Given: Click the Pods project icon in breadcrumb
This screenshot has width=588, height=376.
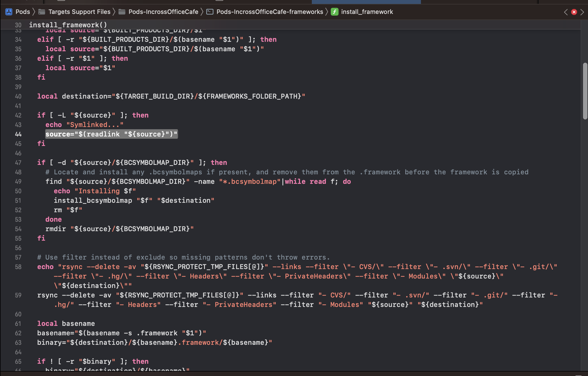Looking at the screenshot, I should (x=9, y=12).
